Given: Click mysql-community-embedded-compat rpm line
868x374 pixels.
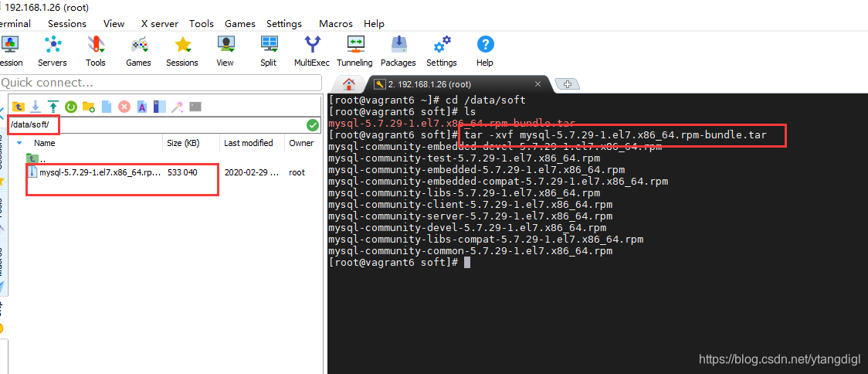Looking at the screenshot, I should (498, 182).
